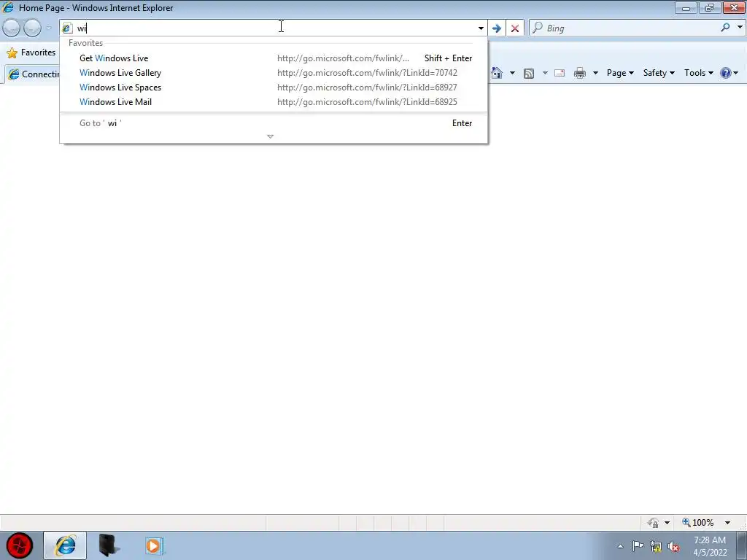747x560 pixels.
Task: Click the Back navigation button
Action: pyautogui.click(x=12, y=28)
